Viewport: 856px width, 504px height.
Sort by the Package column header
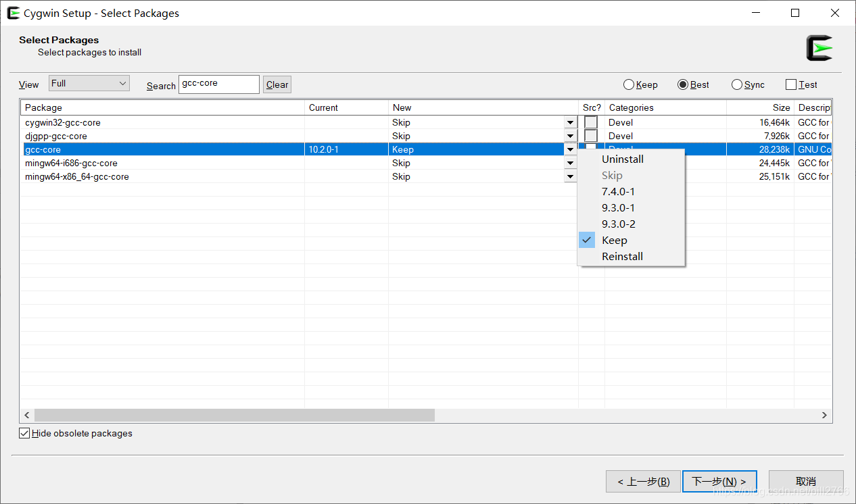point(162,107)
